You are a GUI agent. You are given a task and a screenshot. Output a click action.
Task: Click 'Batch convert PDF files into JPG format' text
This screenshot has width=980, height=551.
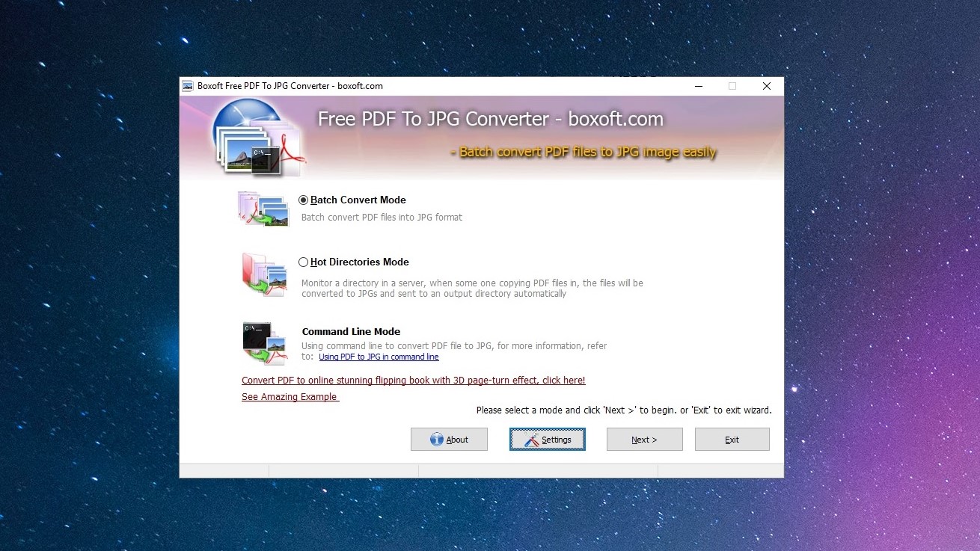tap(382, 218)
